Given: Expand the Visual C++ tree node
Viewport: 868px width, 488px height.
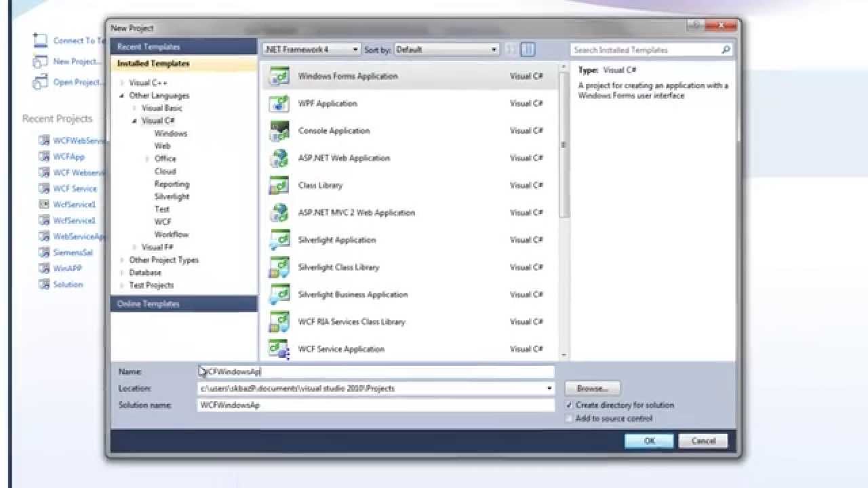Looking at the screenshot, I should click(x=122, y=83).
